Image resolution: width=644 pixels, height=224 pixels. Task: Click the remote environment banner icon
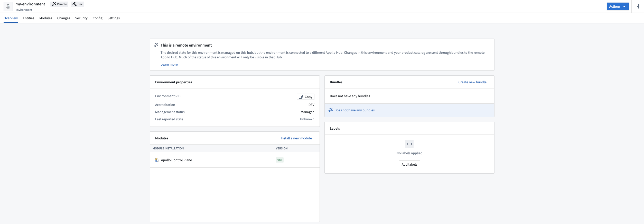point(156,45)
